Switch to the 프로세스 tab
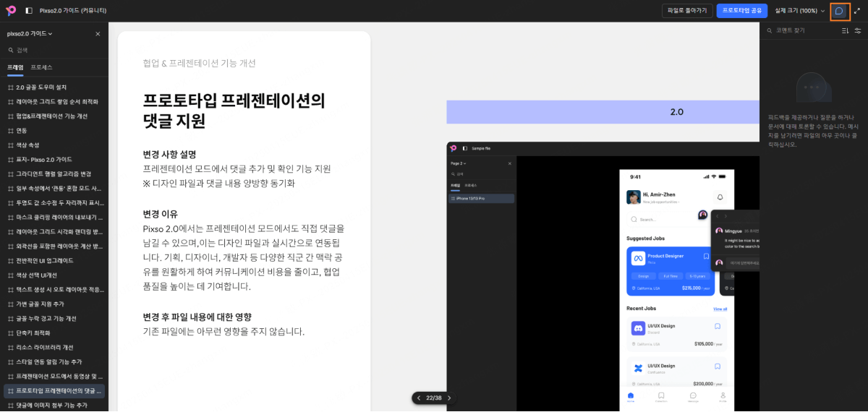Screen dimensions: 868x412 pos(41,67)
